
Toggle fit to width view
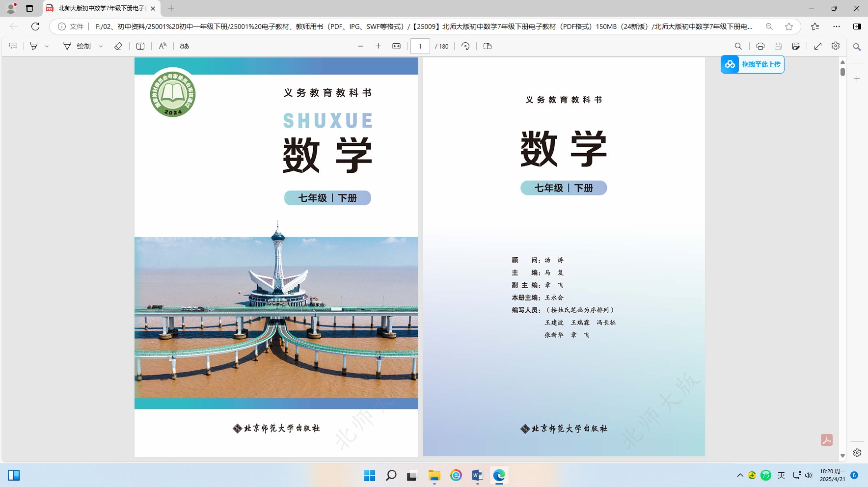396,46
